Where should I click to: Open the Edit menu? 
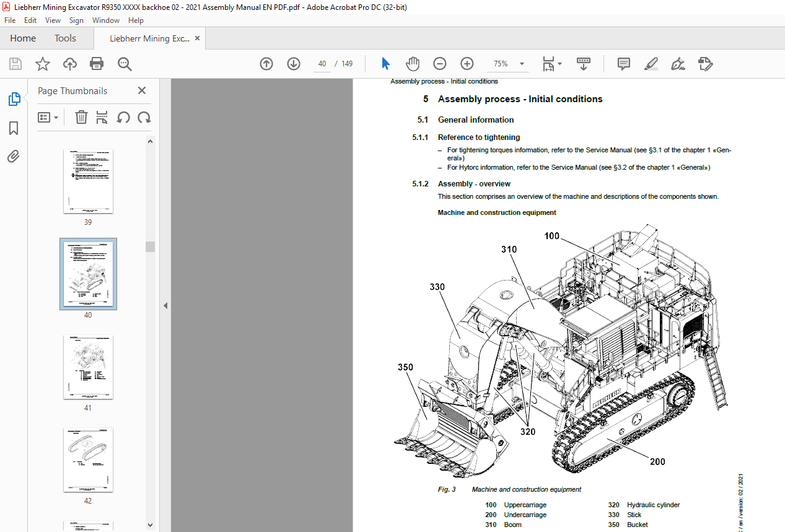[x=30, y=20]
